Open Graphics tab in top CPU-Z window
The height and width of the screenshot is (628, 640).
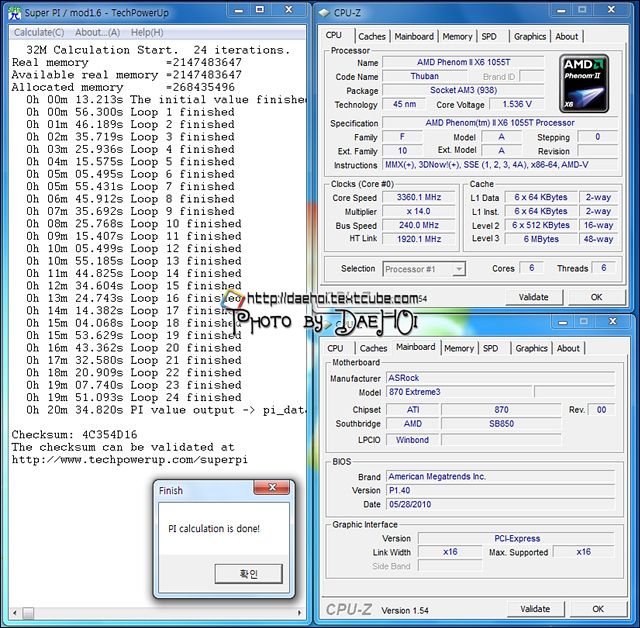click(530, 36)
